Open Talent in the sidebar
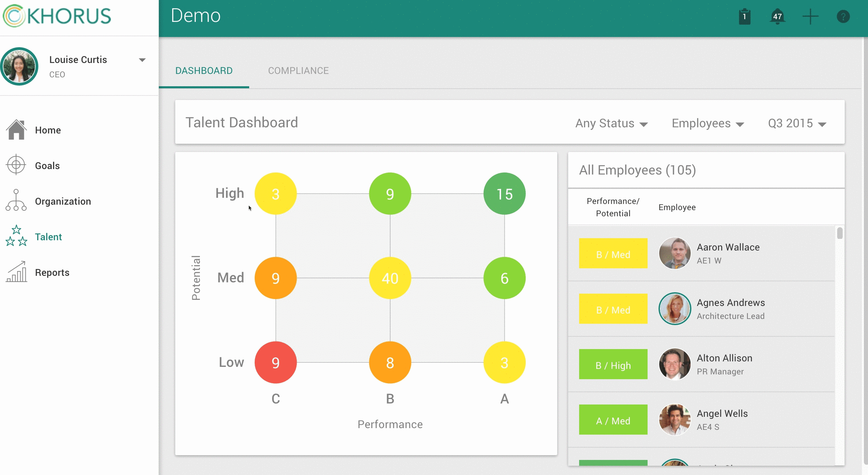Image resolution: width=868 pixels, height=475 pixels. pyautogui.click(x=48, y=237)
